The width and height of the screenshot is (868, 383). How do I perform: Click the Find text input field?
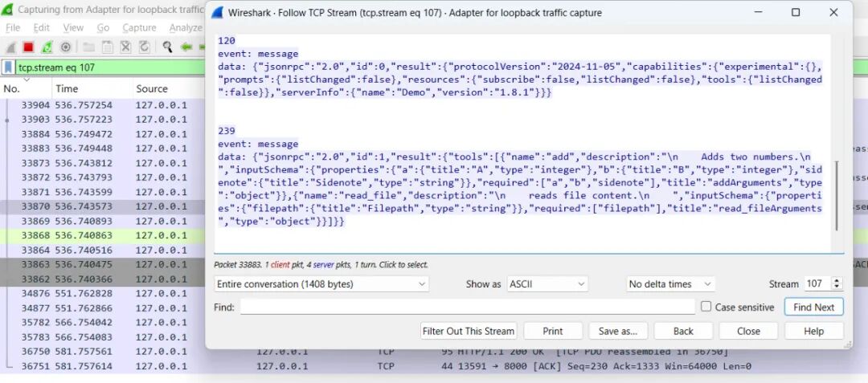tap(467, 307)
